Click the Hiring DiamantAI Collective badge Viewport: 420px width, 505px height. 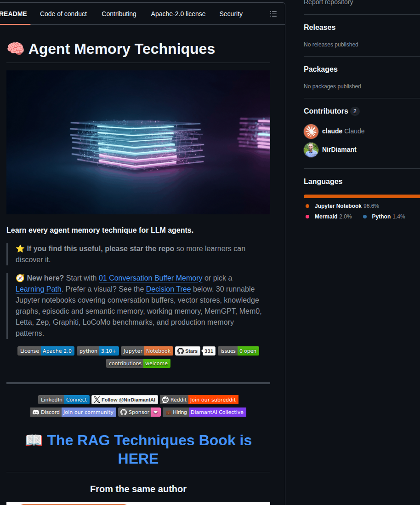pyautogui.click(x=204, y=412)
